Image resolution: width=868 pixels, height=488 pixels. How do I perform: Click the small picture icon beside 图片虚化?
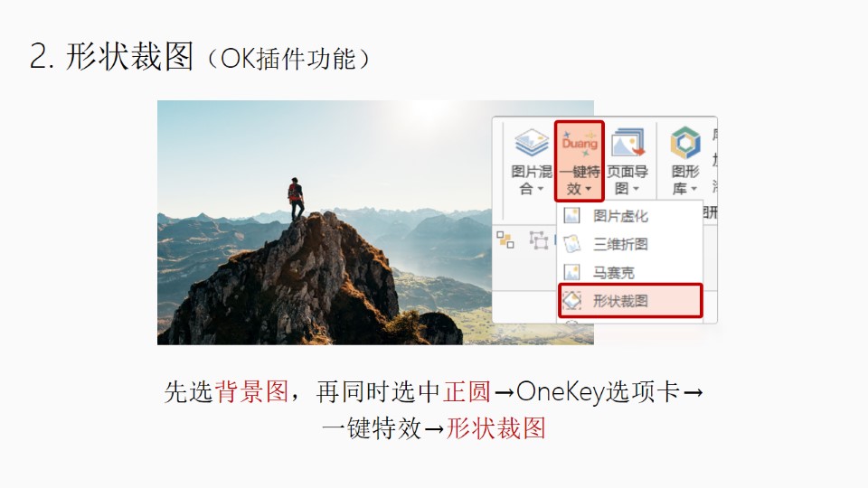(x=571, y=215)
